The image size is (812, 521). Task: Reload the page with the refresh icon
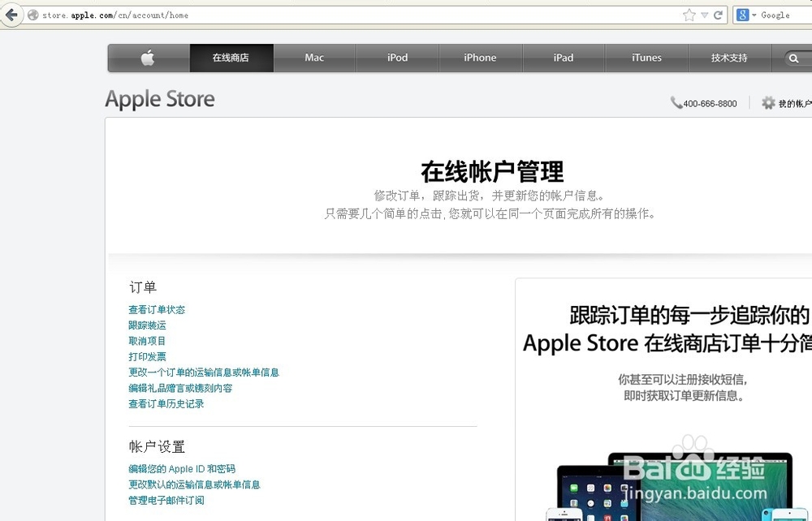[718, 15]
